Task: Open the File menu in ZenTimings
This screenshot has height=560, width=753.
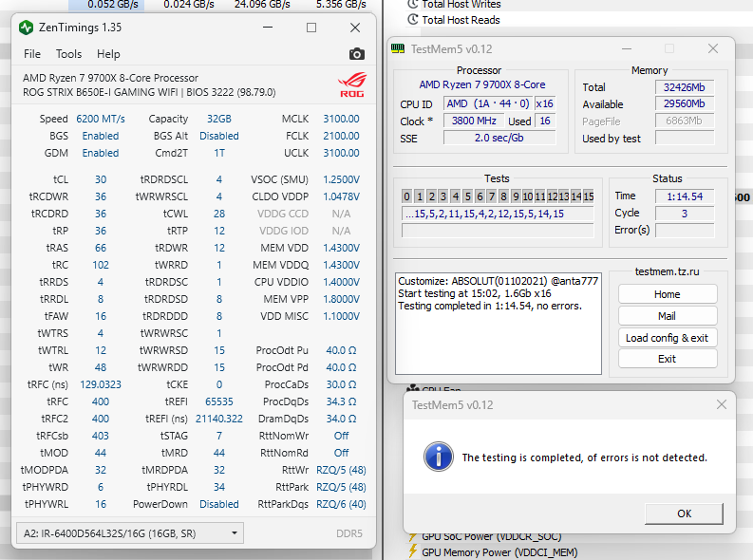Action: point(32,54)
